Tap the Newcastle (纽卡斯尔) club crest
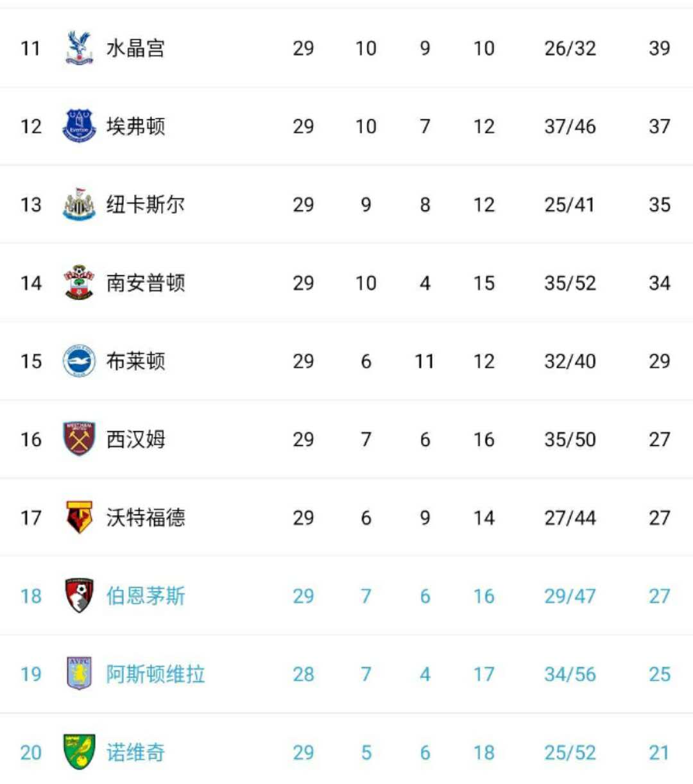This screenshot has height=784, width=693. (x=79, y=204)
